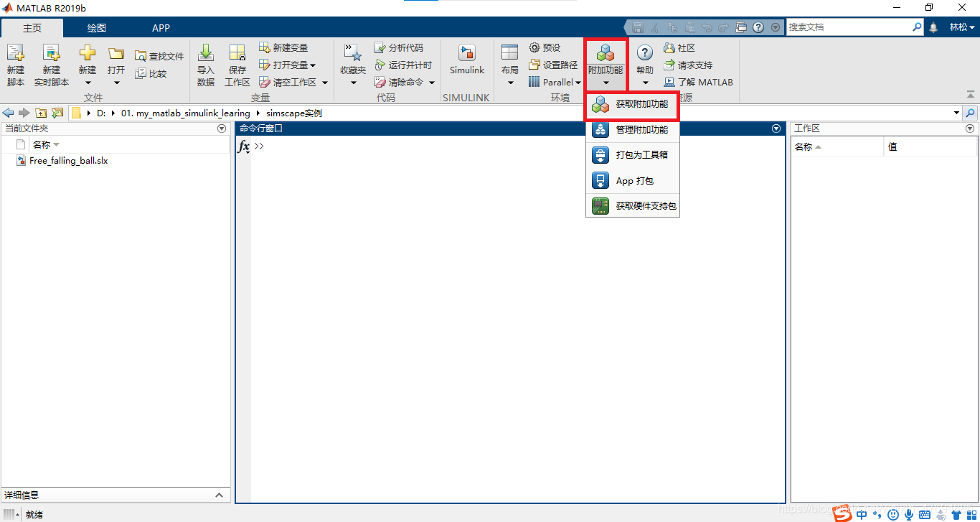
Task: Click Save Workspace (保存工作区) icon
Action: [237, 53]
